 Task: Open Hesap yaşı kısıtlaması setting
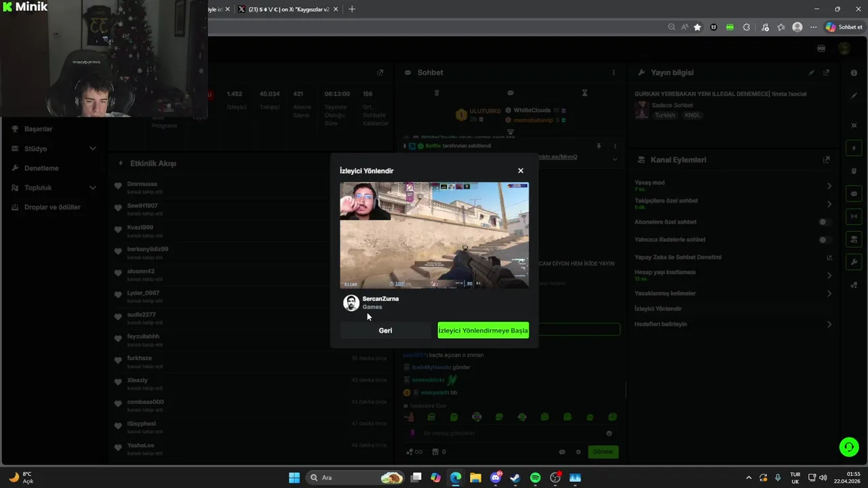click(733, 275)
